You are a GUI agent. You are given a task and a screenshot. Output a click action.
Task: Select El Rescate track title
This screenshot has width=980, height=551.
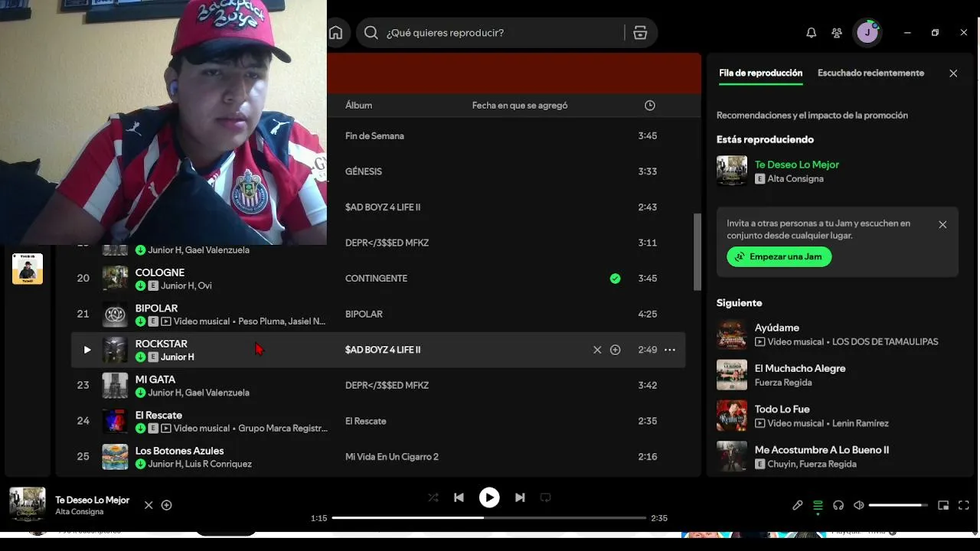click(x=158, y=416)
